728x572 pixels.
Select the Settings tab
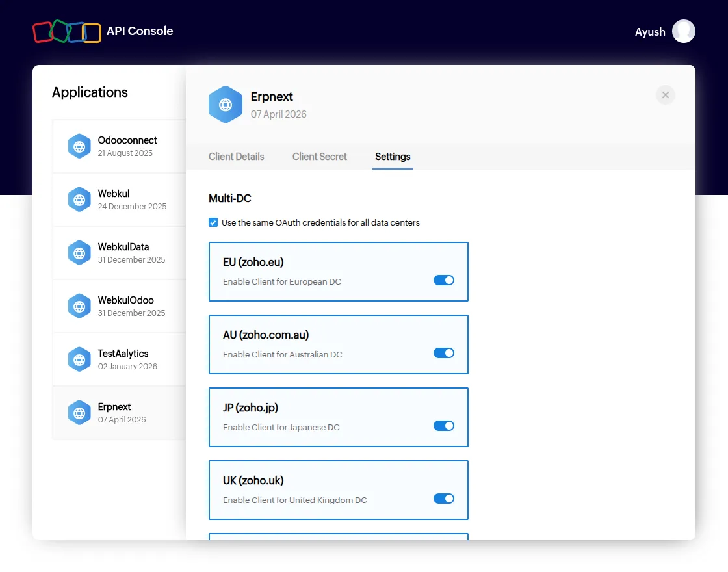click(x=393, y=157)
